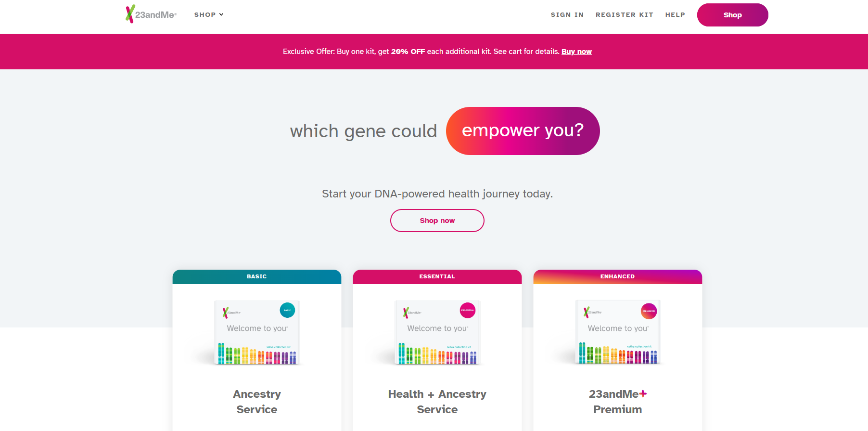Select the Essential plan header bar
Viewport: 868px width, 431px height.
point(437,277)
